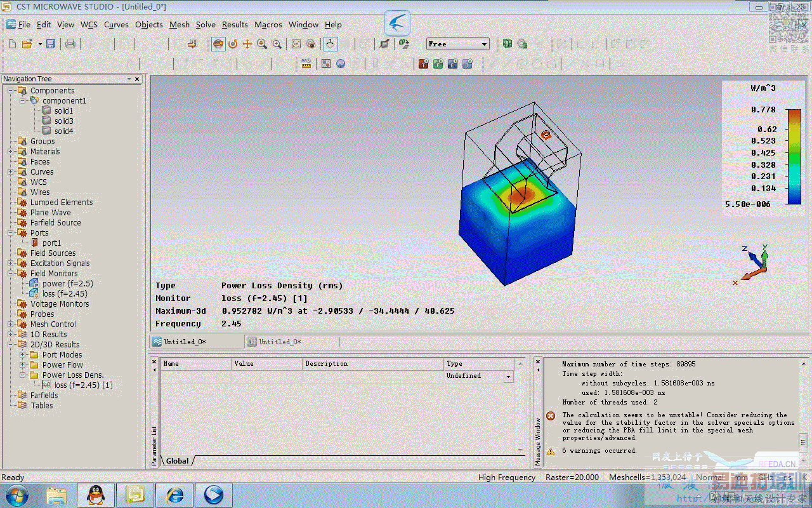812x508 pixels.
Task: Open the WCS menu
Action: point(89,25)
